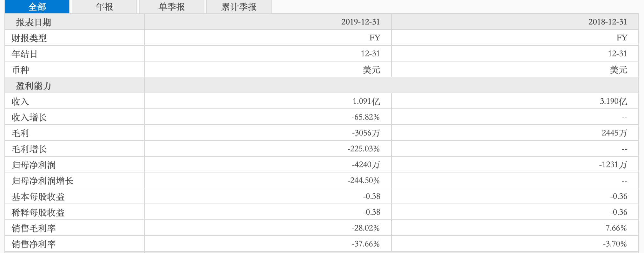Select the 归母净利润 row label
The width and height of the screenshot is (644, 253).
pyautogui.click(x=34, y=165)
